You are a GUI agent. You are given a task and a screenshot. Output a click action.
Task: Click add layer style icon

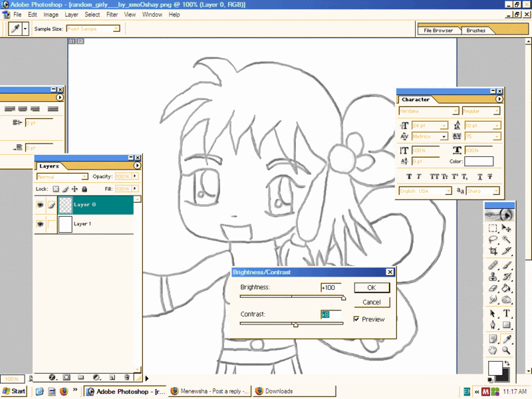(53, 377)
